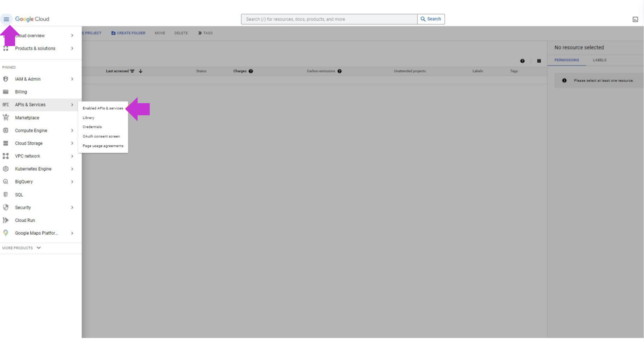Image resolution: width=644 pixels, height=342 pixels.
Task: Activate Cloud Shell terminal icon
Action: point(635,19)
